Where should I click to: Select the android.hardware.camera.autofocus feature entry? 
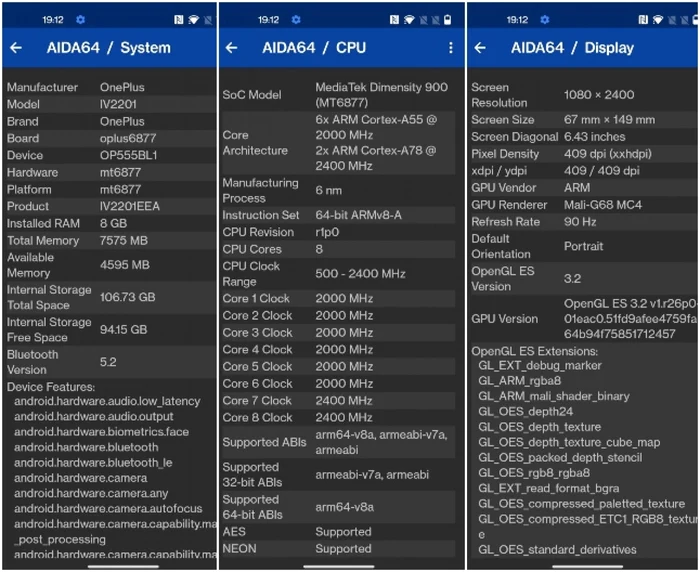pyautogui.click(x=108, y=509)
